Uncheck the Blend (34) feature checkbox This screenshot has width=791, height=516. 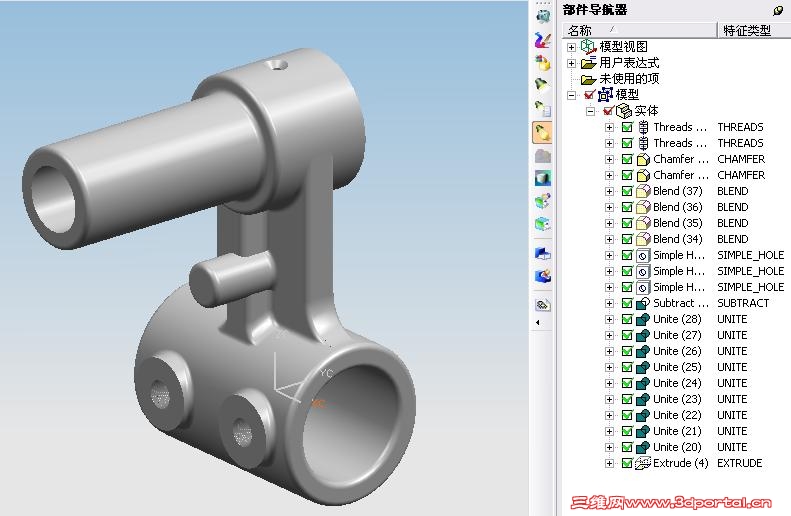point(627,239)
